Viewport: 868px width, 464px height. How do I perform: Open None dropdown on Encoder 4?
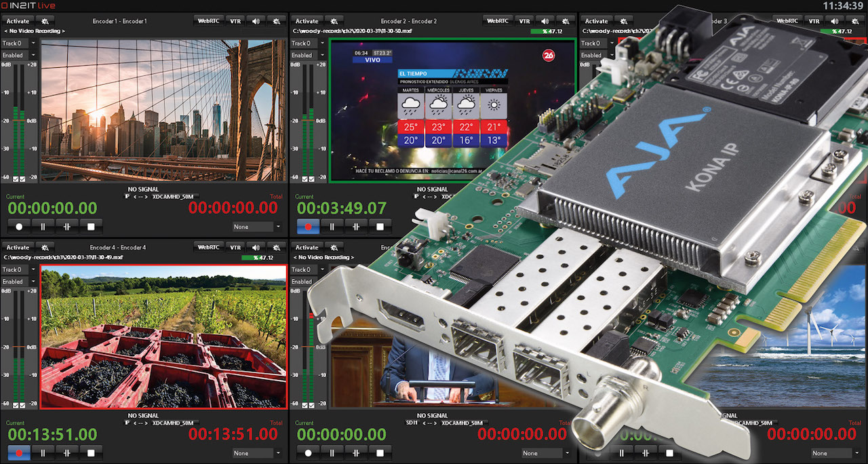[256, 453]
